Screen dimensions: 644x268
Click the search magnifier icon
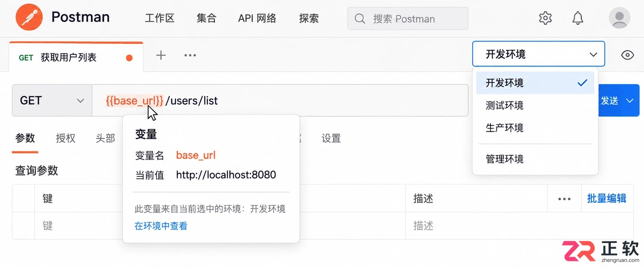(360, 19)
